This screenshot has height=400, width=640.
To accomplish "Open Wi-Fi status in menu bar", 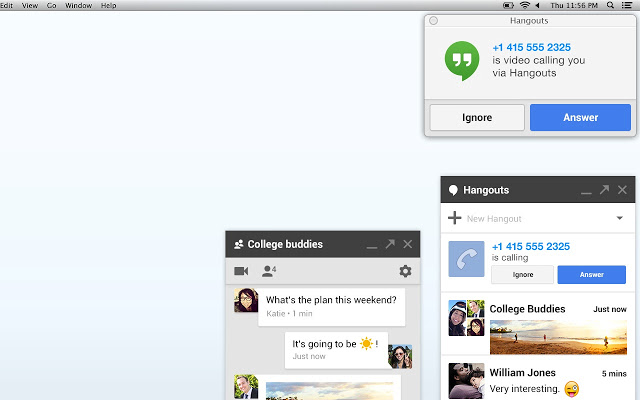I will [x=524, y=5].
